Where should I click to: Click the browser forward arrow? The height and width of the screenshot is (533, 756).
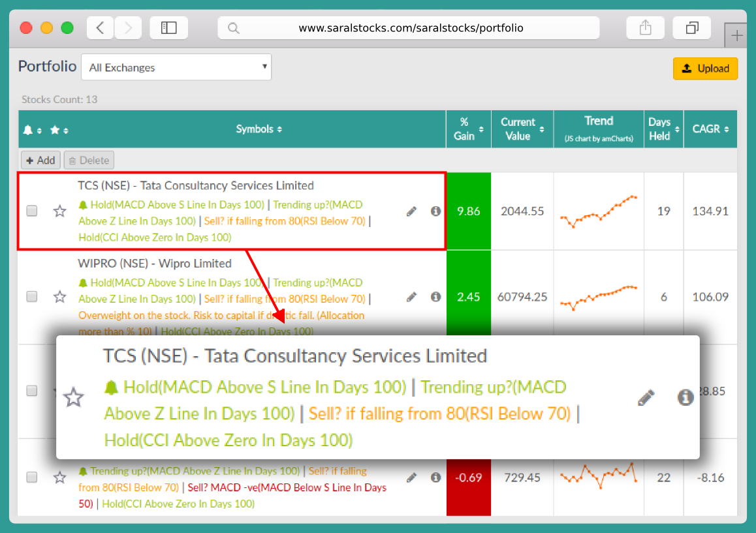point(128,28)
